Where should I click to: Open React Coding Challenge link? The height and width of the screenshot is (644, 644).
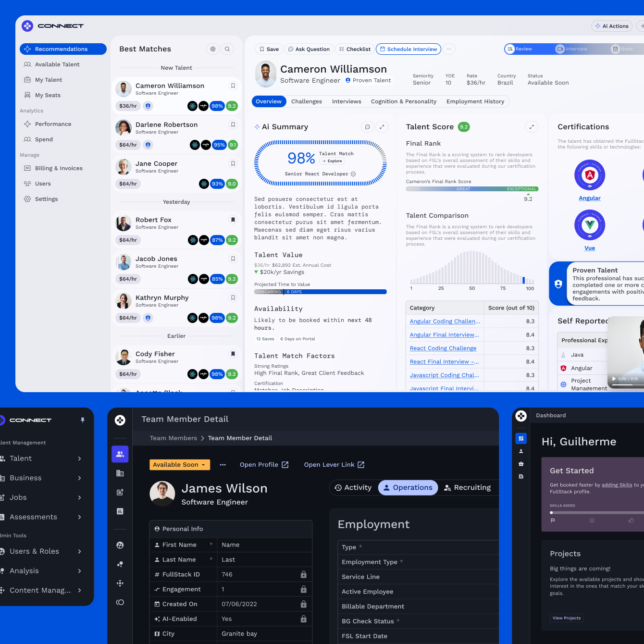443,348
